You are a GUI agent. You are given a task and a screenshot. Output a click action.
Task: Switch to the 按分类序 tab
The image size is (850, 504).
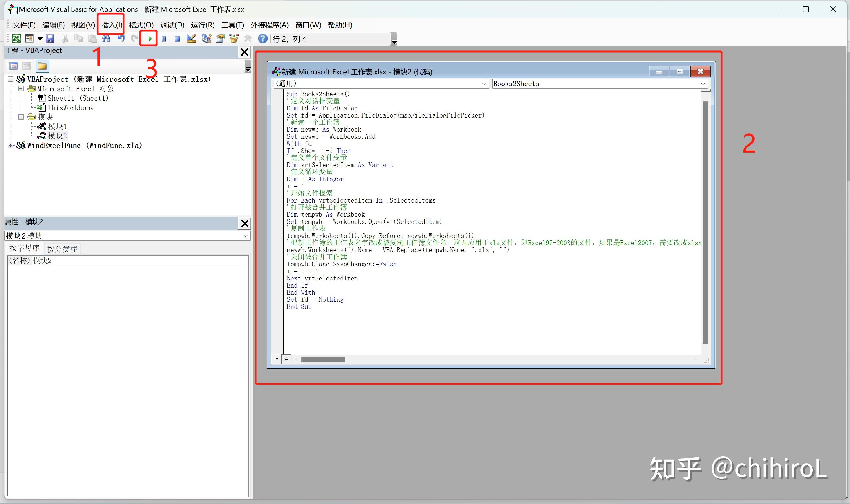coord(62,249)
